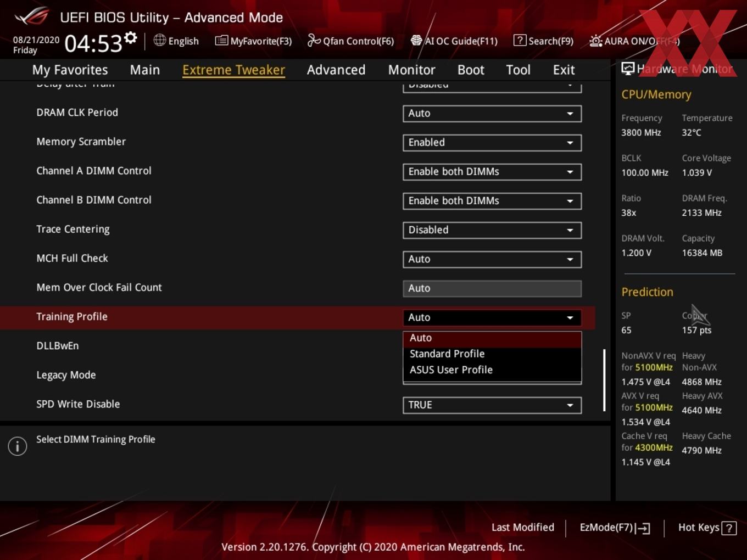The image size is (747, 560).
Task: Choose Auto in Training Profile list
Action: click(492, 338)
